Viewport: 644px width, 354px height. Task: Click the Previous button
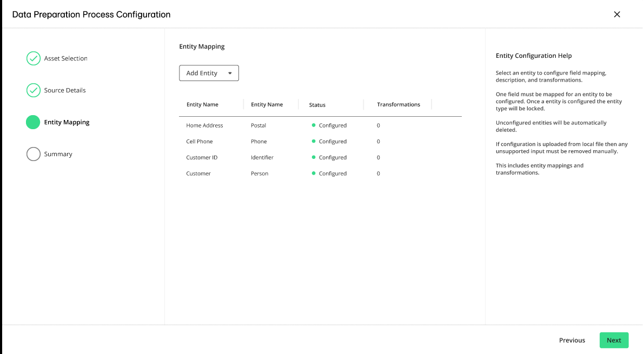coord(572,340)
